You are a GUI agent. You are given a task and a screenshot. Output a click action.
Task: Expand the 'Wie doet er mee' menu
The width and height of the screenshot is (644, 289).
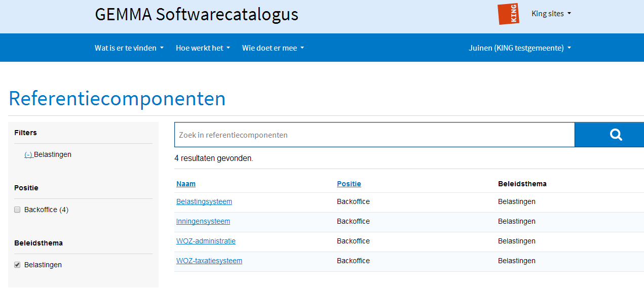click(273, 48)
